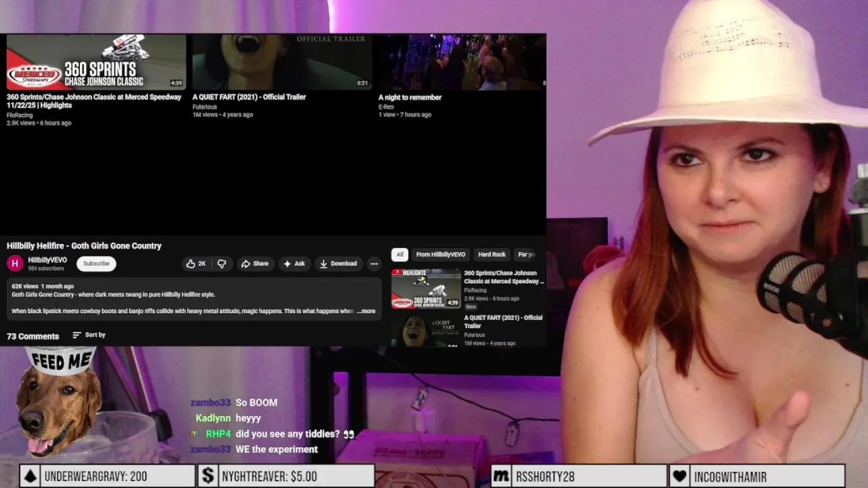Click RHP4 chat message
The height and width of the screenshot is (488, 868).
[x=273, y=434]
